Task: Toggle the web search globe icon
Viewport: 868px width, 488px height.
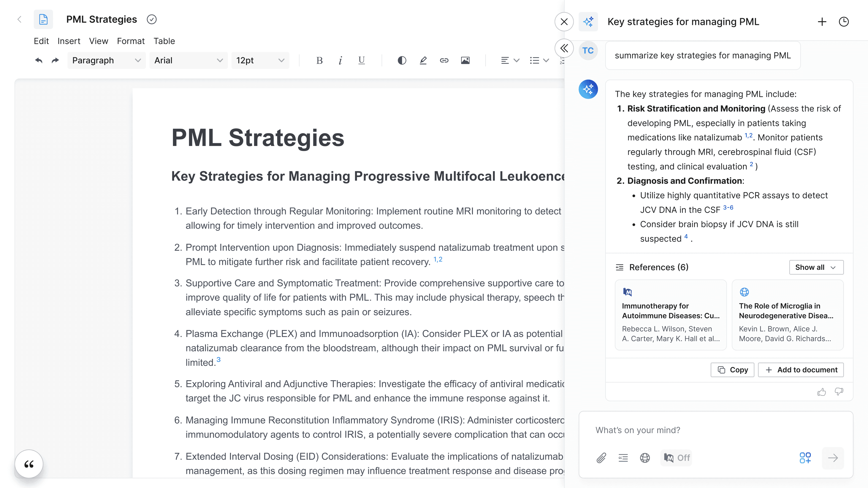Action: pos(645,458)
